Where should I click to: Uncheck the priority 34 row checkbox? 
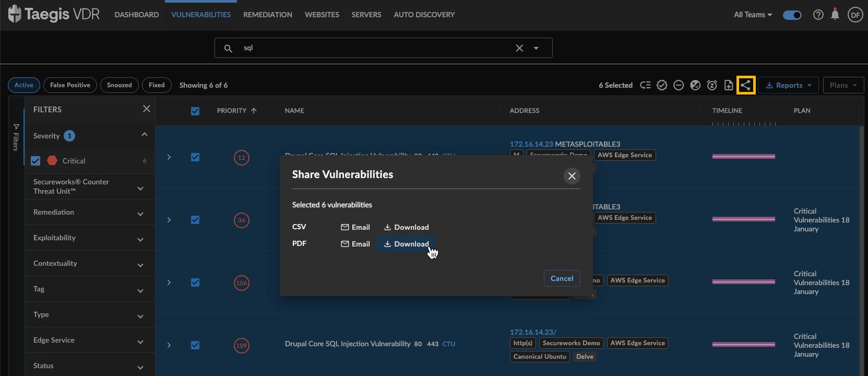[195, 220]
